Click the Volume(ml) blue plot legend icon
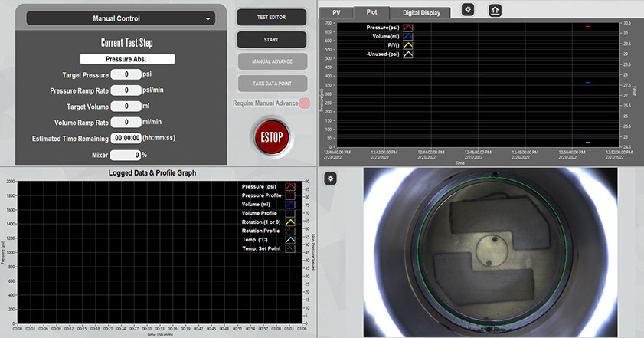Viewport: 644px width, 338px height. pyautogui.click(x=408, y=36)
